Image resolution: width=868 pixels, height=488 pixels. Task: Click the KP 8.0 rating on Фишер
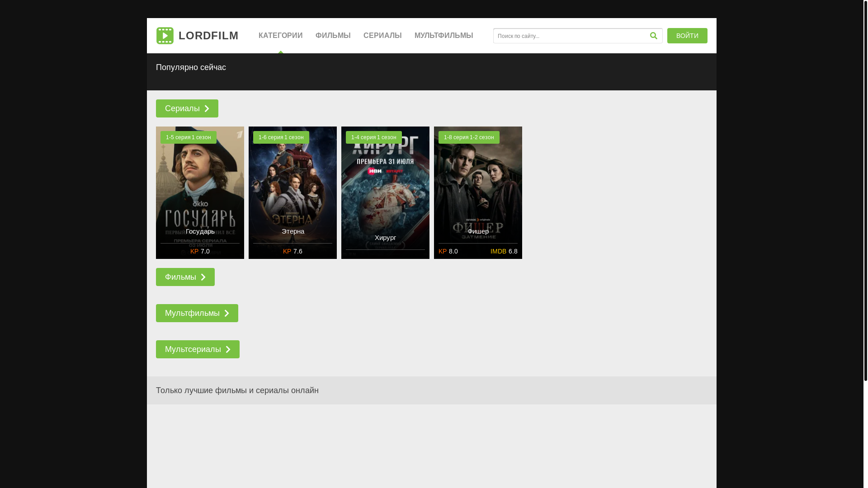click(x=448, y=251)
